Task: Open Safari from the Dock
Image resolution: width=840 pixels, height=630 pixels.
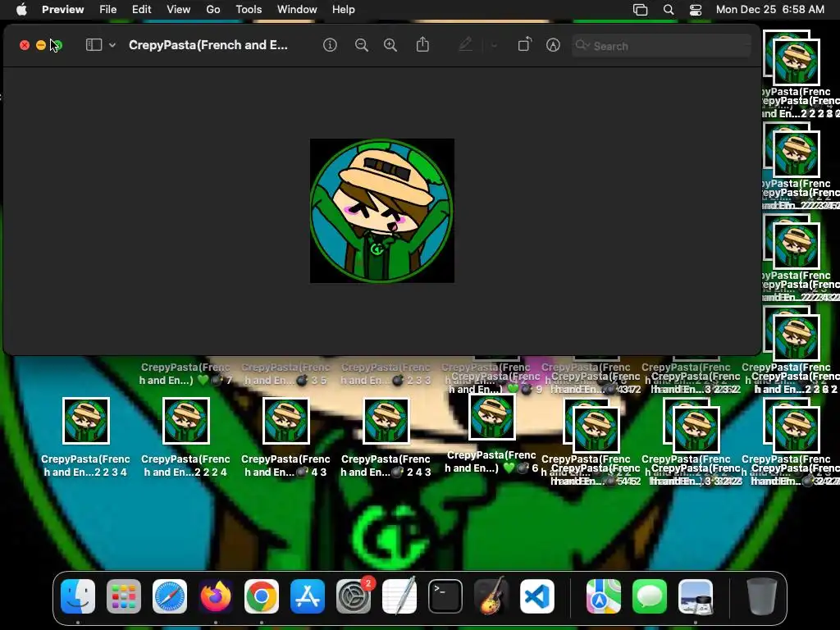Action: [170, 596]
